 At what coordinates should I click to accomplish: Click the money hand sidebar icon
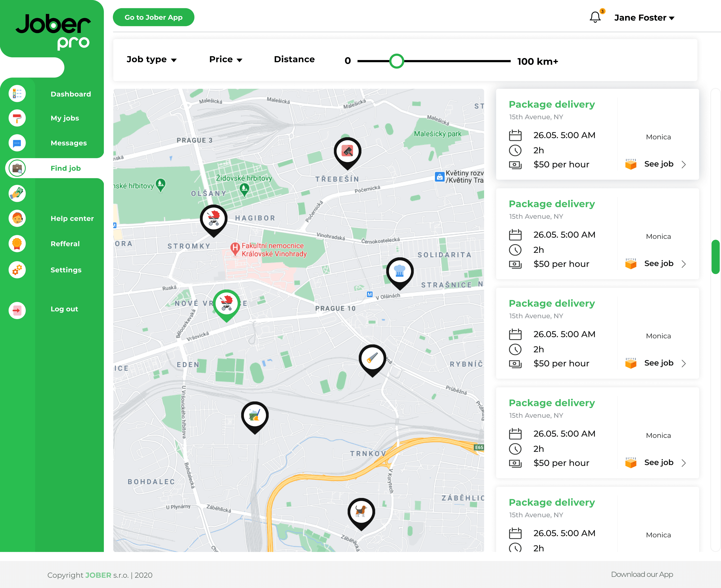[x=17, y=193]
